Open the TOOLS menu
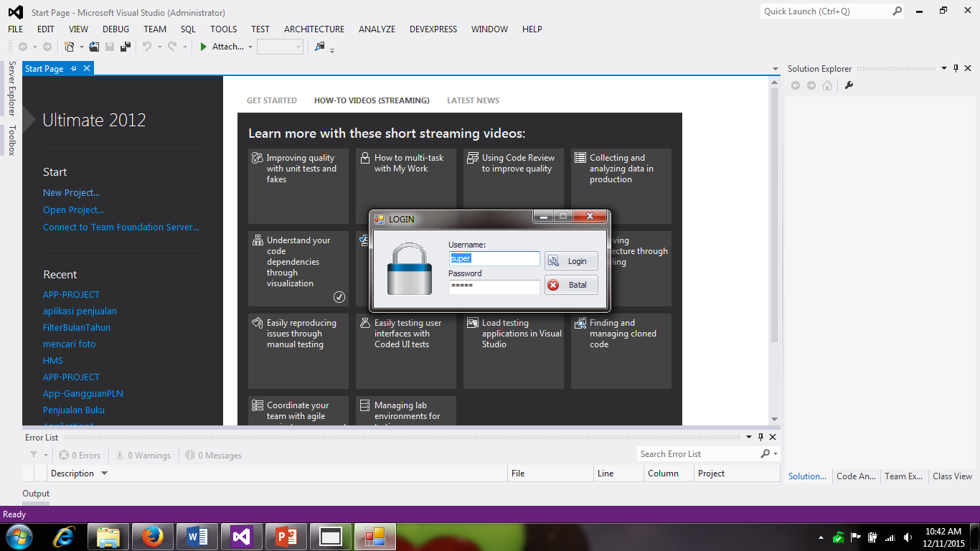The width and height of the screenshot is (980, 551). pyautogui.click(x=224, y=29)
